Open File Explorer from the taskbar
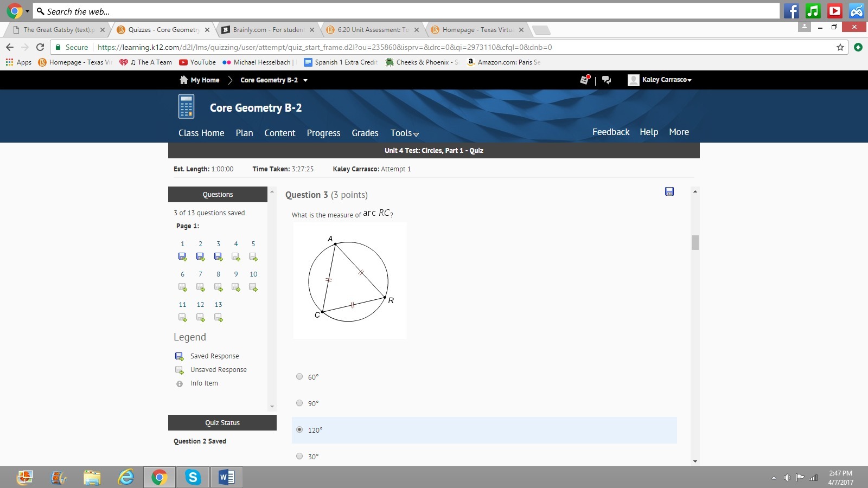The height and width of the screenshot is (488, 868). (92, 477)
